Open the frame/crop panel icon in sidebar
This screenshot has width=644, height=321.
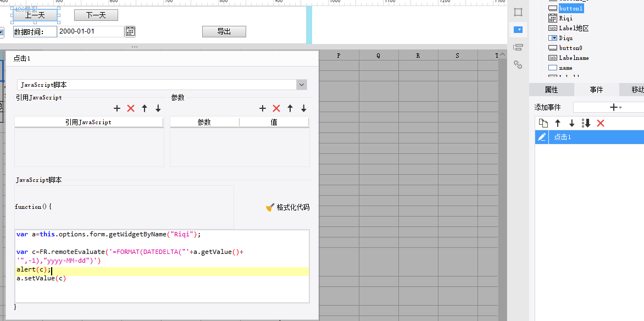[518, 12]
